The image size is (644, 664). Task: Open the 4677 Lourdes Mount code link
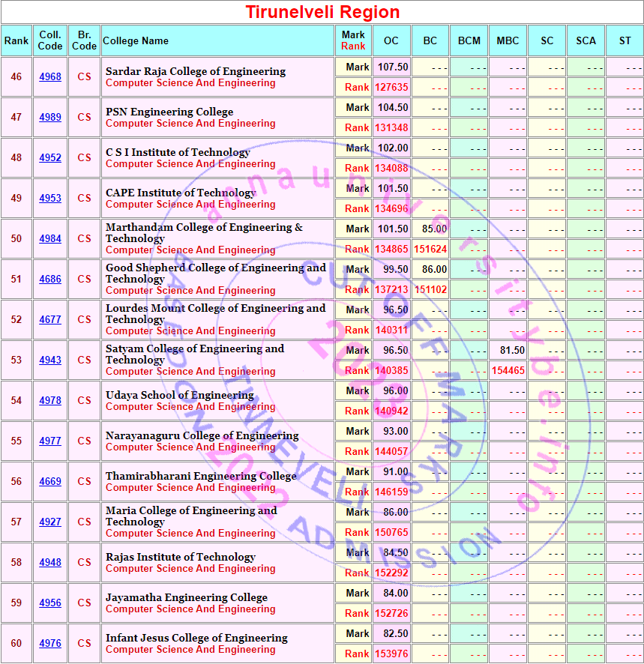coord(50,320)
